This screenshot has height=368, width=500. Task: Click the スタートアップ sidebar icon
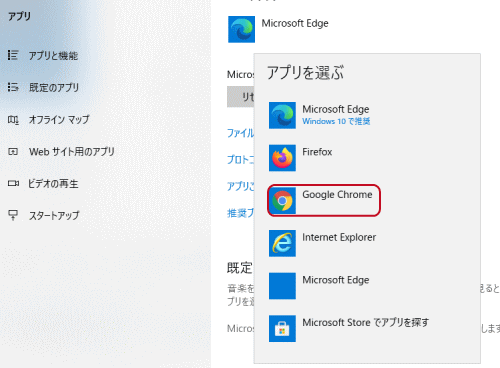click(13, 215)
